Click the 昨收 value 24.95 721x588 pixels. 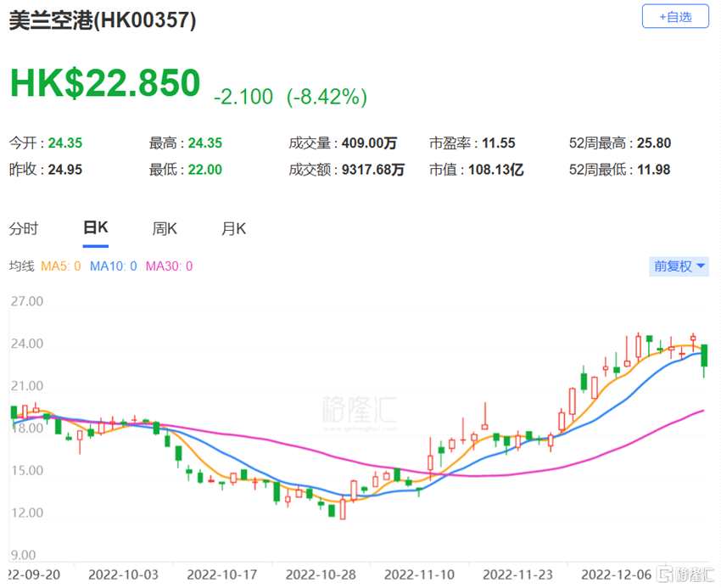coord(65,170)
